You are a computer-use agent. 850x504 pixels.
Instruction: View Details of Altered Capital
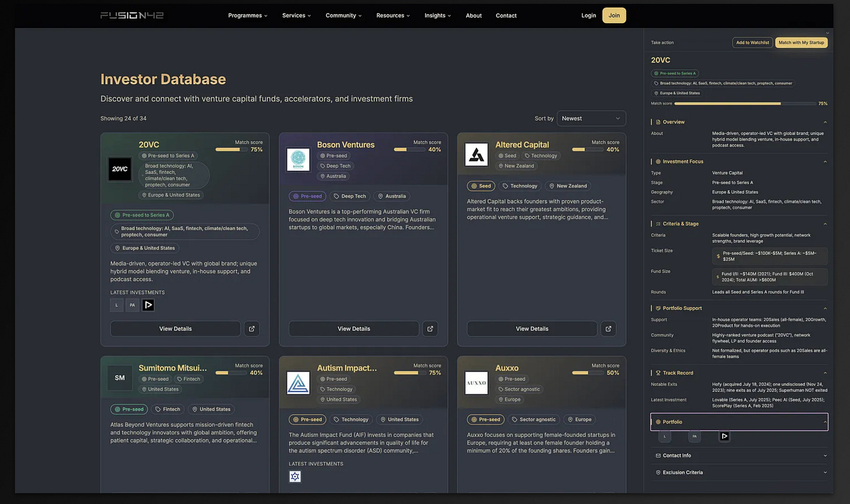point(532,328)
